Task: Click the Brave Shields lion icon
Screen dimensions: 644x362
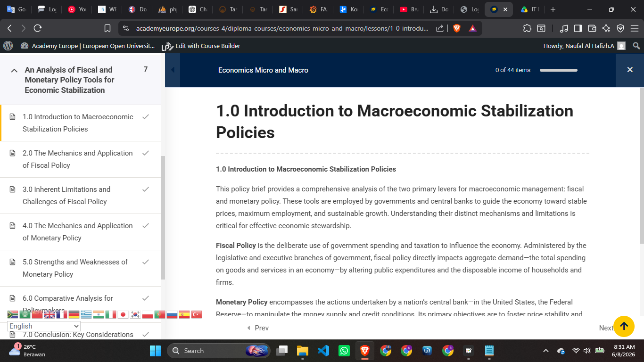Action: tap(456, 28)
